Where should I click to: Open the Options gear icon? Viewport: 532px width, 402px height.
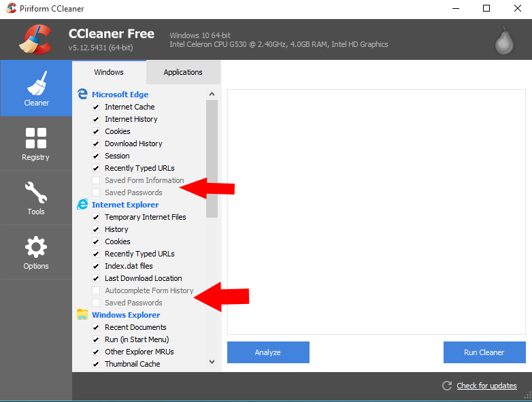click(x=35, y=247)
